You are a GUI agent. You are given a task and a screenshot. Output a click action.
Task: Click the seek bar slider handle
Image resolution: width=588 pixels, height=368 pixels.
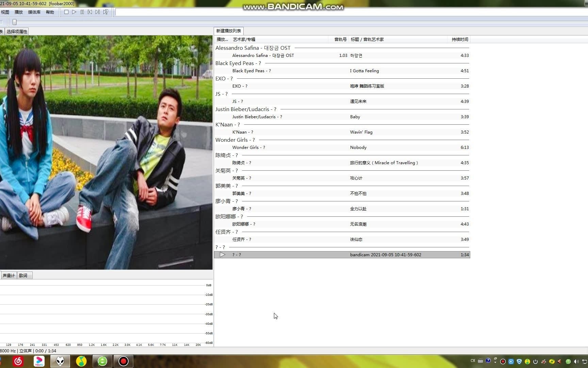click(15, 22)
